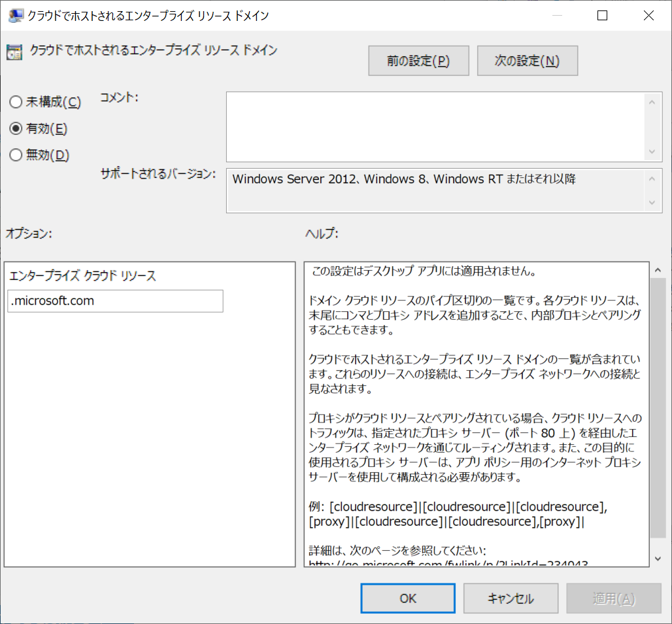Click the help line この設定はデスクトップ アプリには適用されません

click(424, 271)
